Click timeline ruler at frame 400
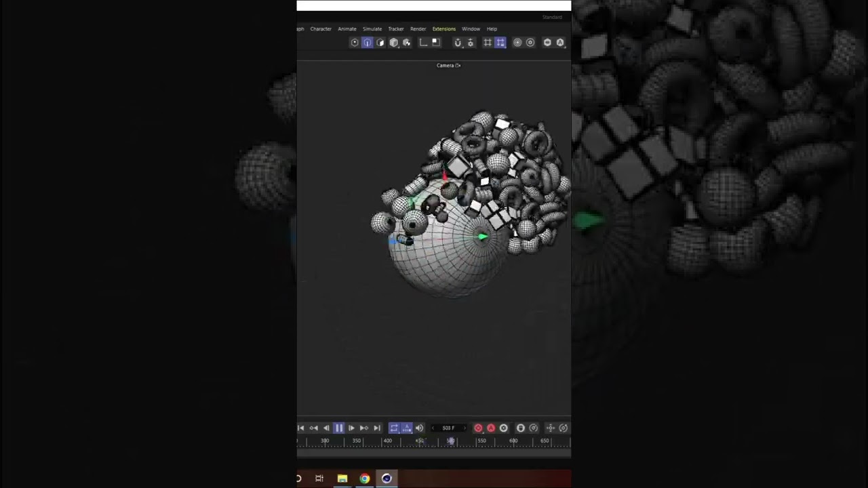868x488 pixels. tap(388, 441)
